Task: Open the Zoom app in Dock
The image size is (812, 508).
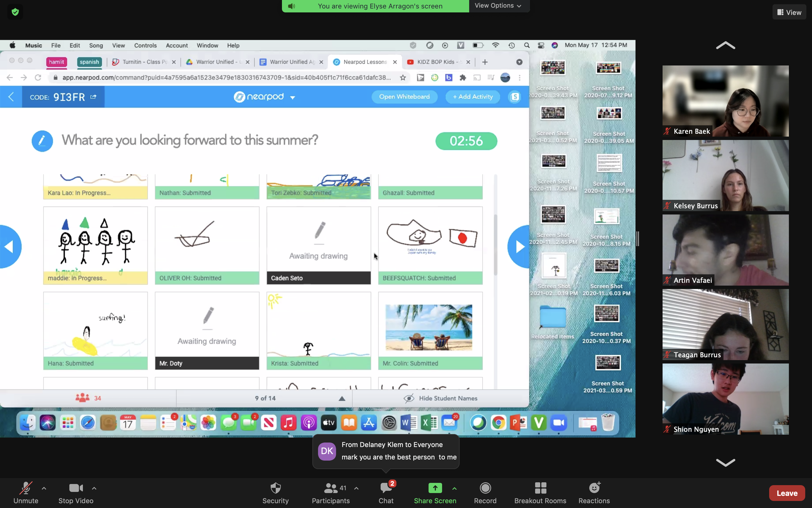Action: click(559, 423)
